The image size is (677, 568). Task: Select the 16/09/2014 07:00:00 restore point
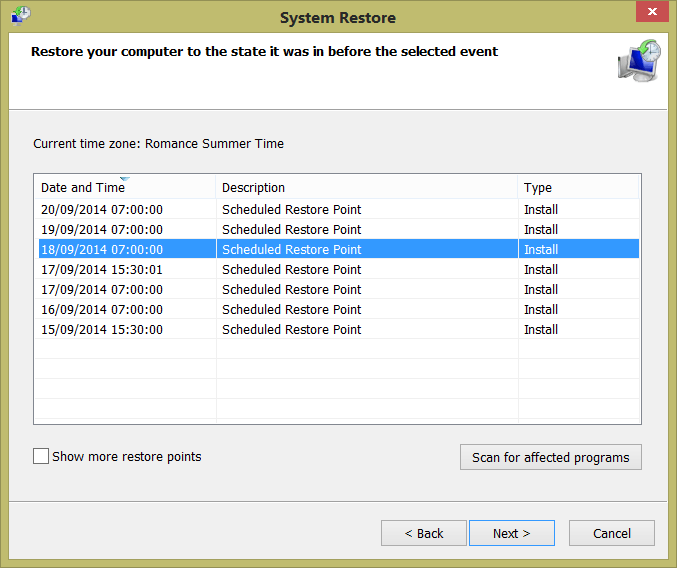102,310
